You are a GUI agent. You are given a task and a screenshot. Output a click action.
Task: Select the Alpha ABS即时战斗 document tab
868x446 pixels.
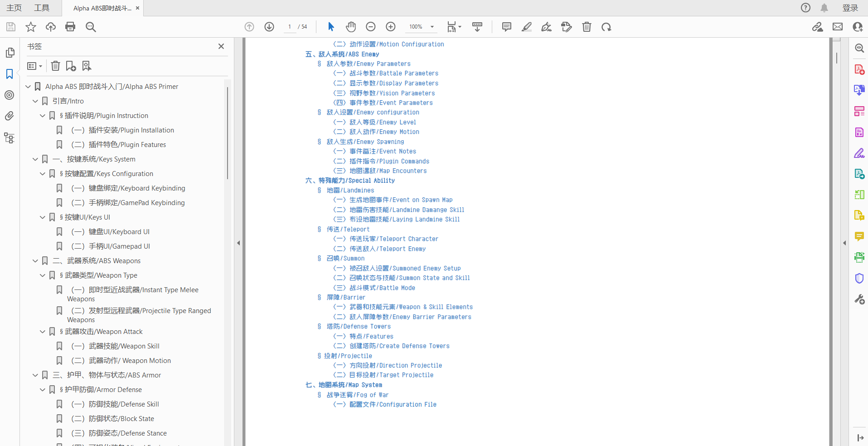click(102, 8)
